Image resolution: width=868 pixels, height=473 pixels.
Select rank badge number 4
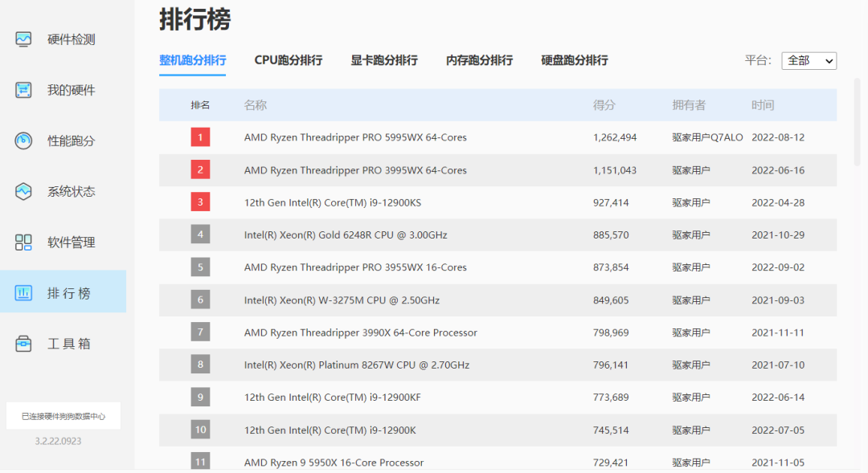pyautogui.click(x=200, y=234)
